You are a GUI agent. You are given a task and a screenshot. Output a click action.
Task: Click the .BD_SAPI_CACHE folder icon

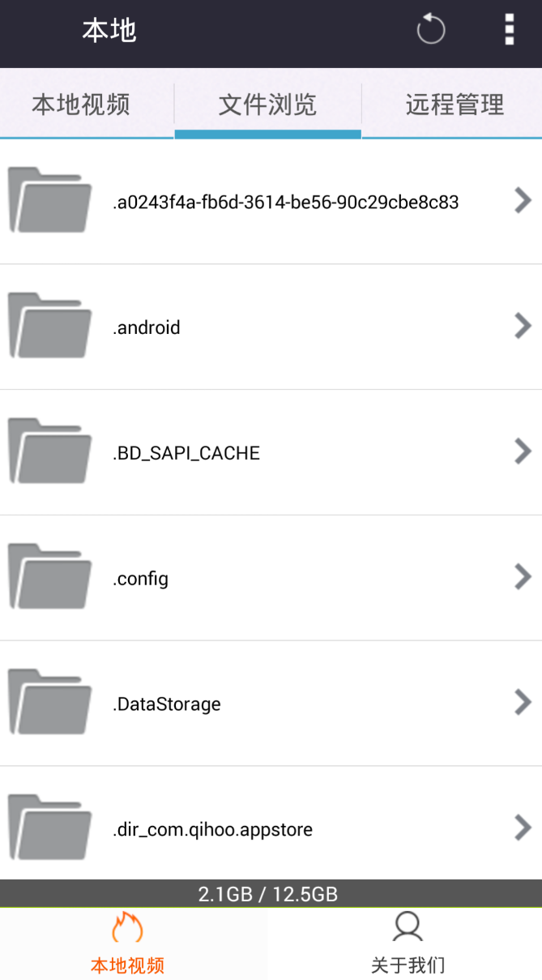[x=49, y=451]
